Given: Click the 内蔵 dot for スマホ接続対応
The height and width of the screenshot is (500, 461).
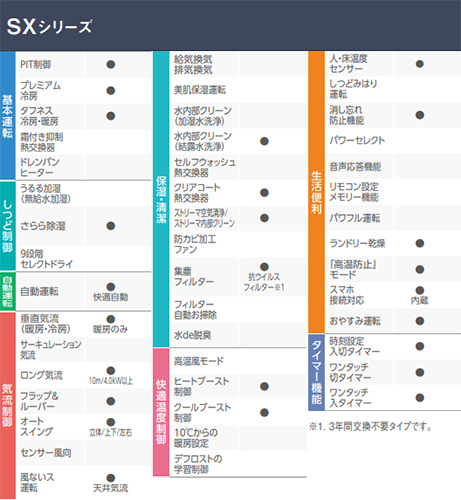Looking at the screenshot, I should point(420,290).
